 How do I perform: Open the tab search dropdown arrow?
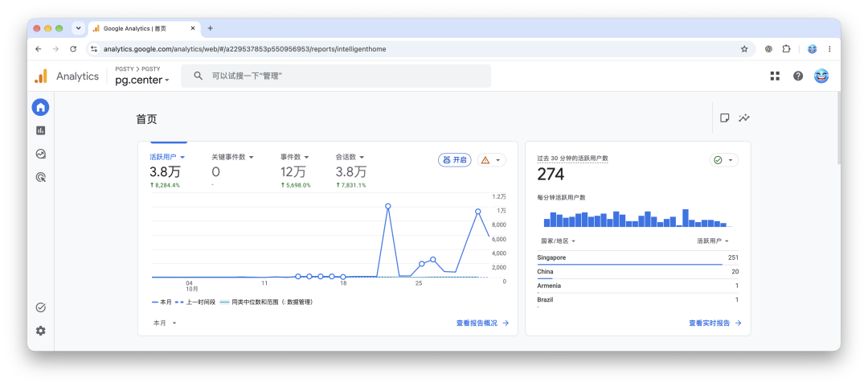78,28
